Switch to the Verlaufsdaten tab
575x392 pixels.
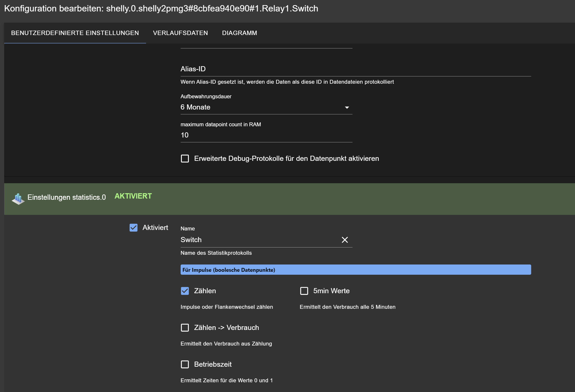click(180, 33)
